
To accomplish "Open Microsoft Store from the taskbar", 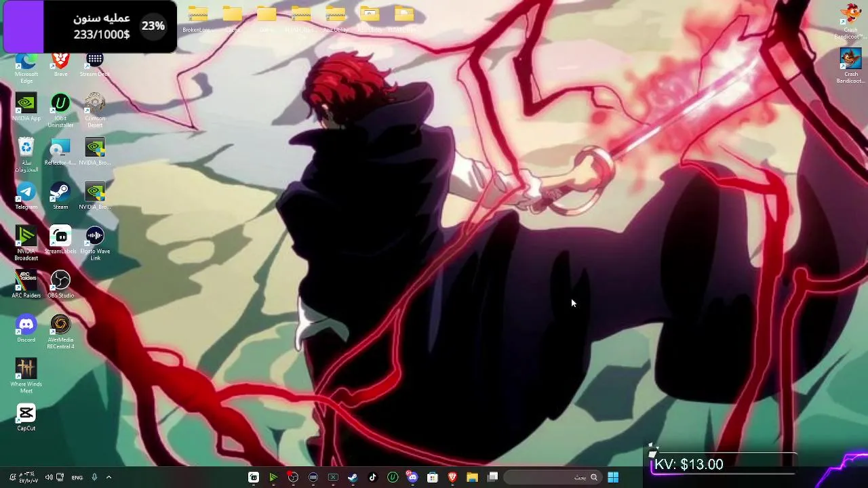I will (x=433, y=477).
